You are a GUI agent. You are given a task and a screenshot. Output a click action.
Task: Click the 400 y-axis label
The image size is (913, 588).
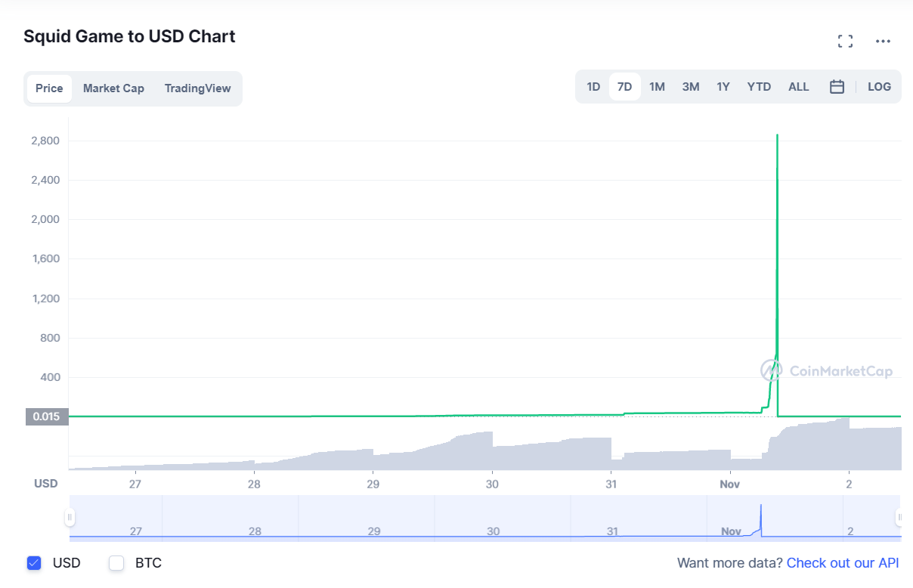(50, 377)
